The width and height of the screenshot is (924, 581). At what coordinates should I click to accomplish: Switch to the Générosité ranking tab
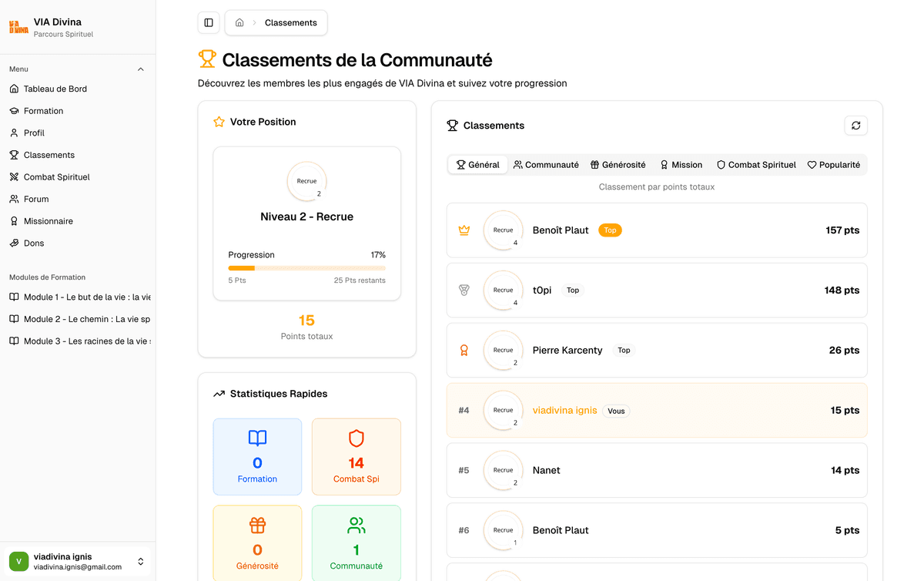point(618,165)
